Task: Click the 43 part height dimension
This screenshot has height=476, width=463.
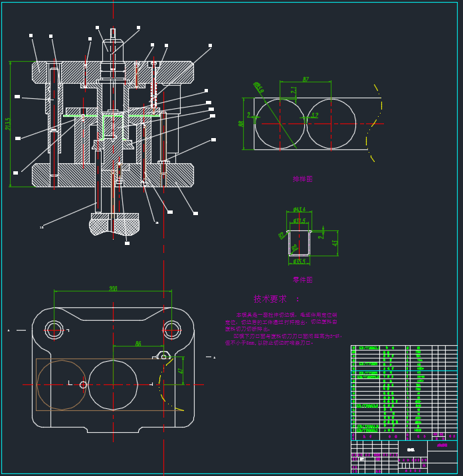Action: [x=335, y=243]
